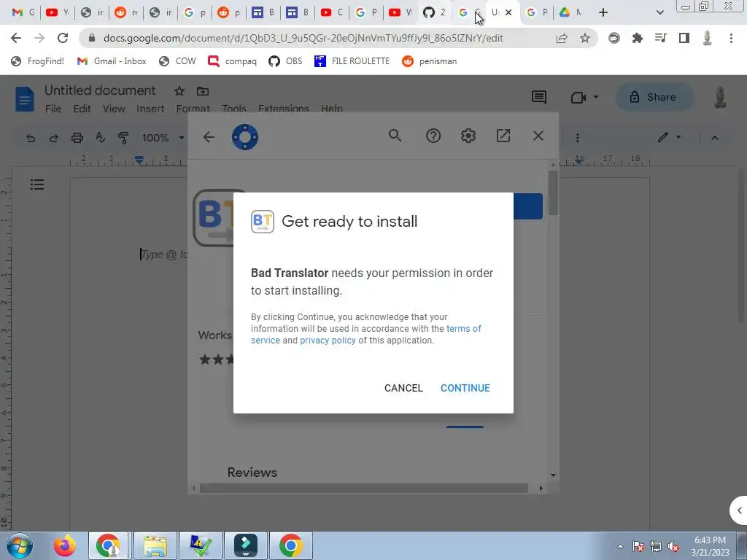Open the Insert menu
The height and width of the screenshot is (560, 747).
click(150, 109)
